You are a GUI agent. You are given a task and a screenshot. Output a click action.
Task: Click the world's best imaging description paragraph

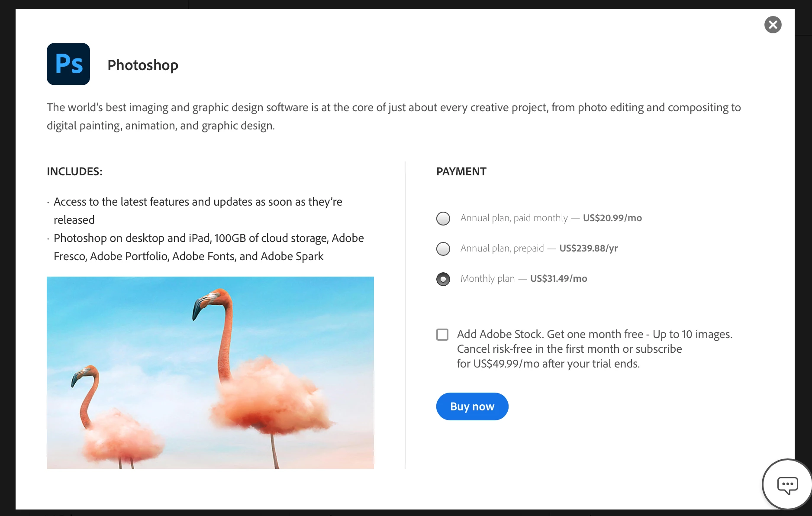click(394, 116)
